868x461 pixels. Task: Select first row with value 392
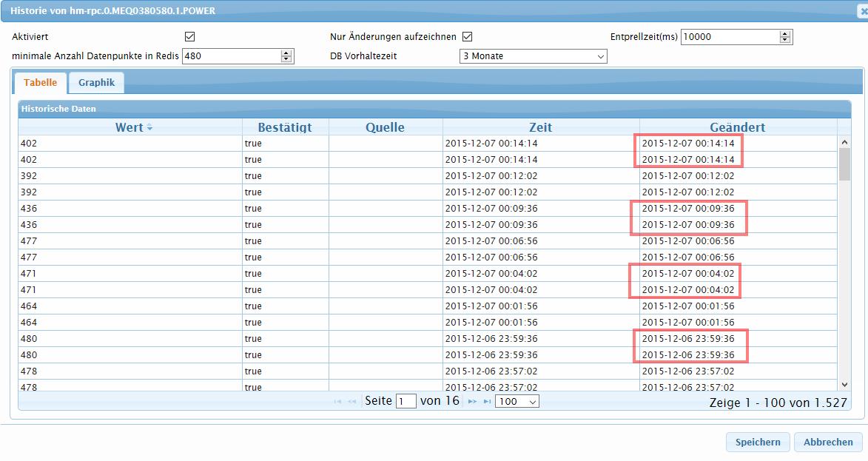coord(428,176)
